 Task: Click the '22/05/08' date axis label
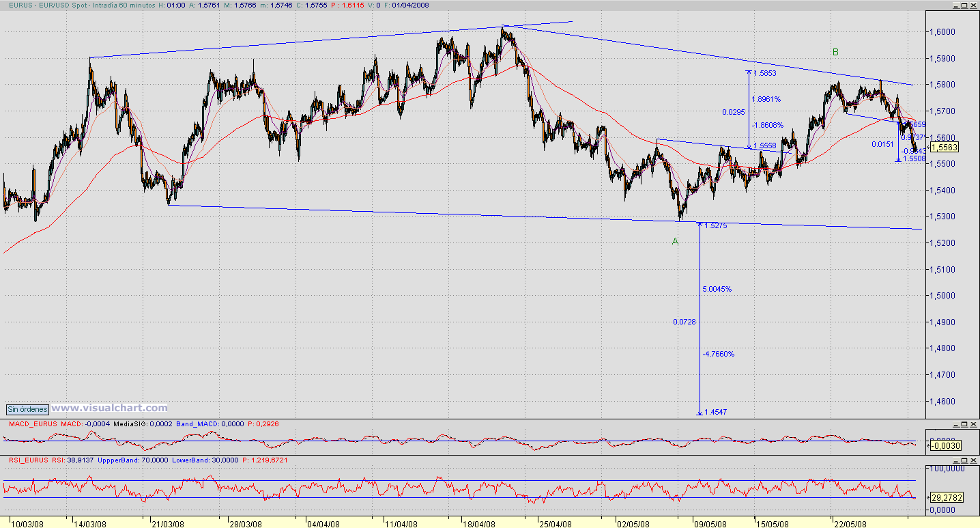click(850, 524)
